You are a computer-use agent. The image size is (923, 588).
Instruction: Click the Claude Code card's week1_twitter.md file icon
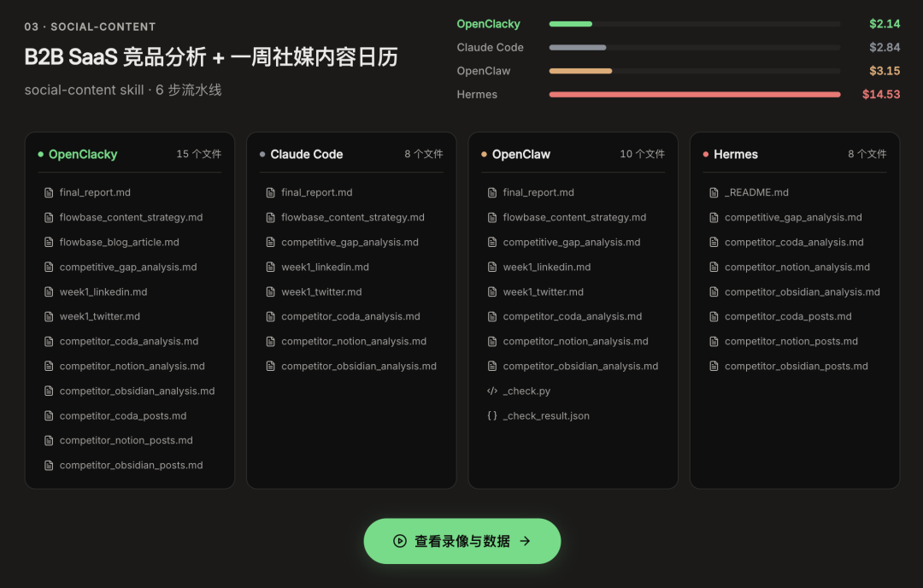click(271, 292)
